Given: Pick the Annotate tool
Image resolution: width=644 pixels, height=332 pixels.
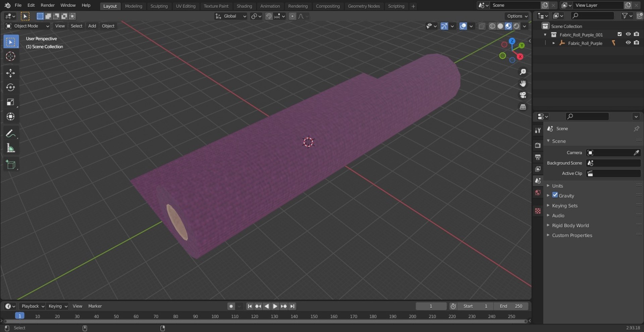Looking at the screenshot, I should pyautogui.click(x=11, y=134).
